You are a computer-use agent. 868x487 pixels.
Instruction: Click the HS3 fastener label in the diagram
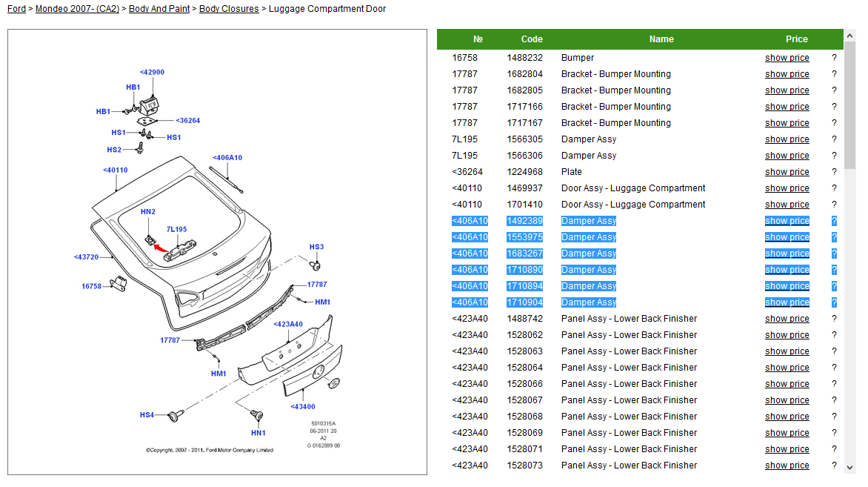(316, 247)
